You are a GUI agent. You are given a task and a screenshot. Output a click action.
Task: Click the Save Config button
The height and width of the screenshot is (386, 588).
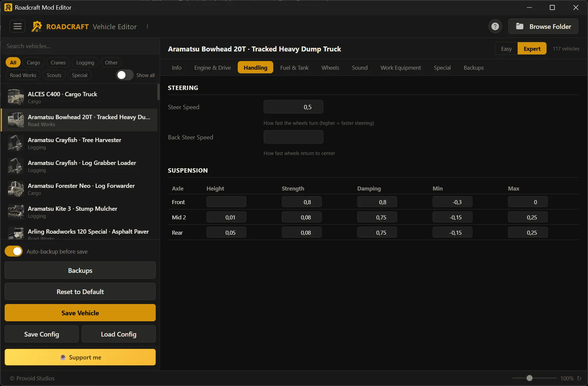pos(42,334)
